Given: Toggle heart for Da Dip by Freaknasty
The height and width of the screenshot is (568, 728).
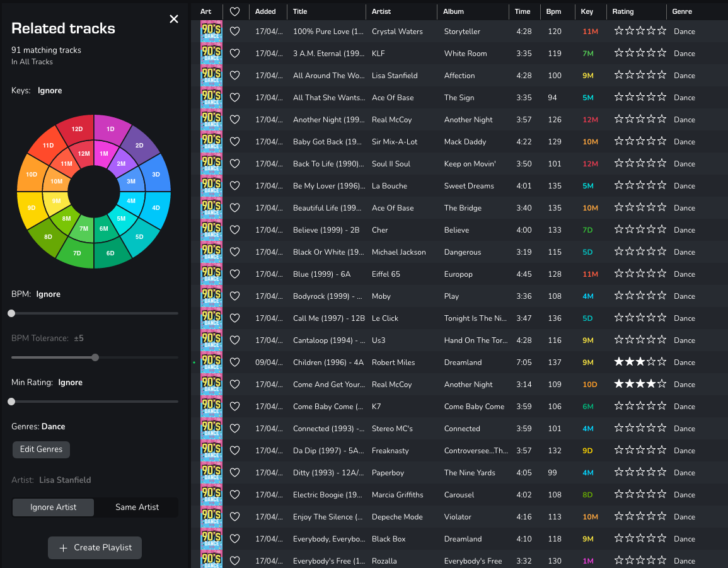Looking at the screenshot, I should (x=235, y=451).
